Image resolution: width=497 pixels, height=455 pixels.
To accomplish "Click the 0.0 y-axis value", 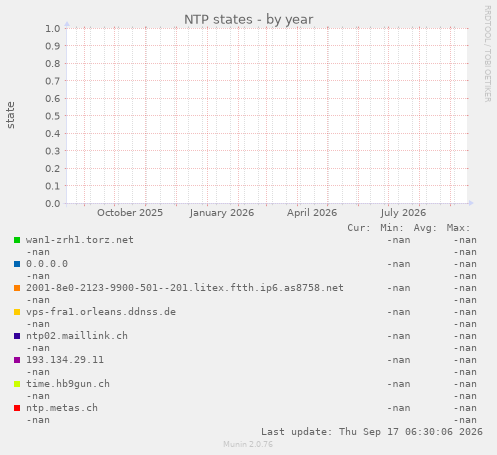I will [x=53, y=203].
